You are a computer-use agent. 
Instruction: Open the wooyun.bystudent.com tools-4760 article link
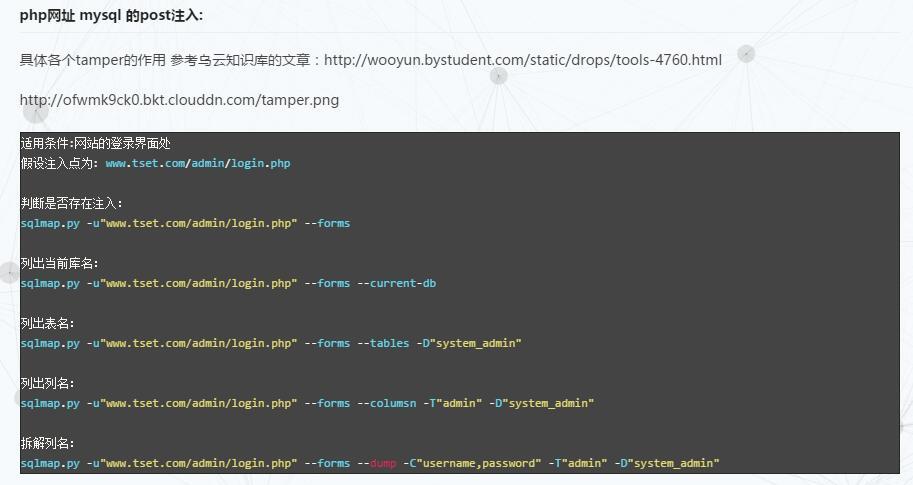(x=522, y=60)
